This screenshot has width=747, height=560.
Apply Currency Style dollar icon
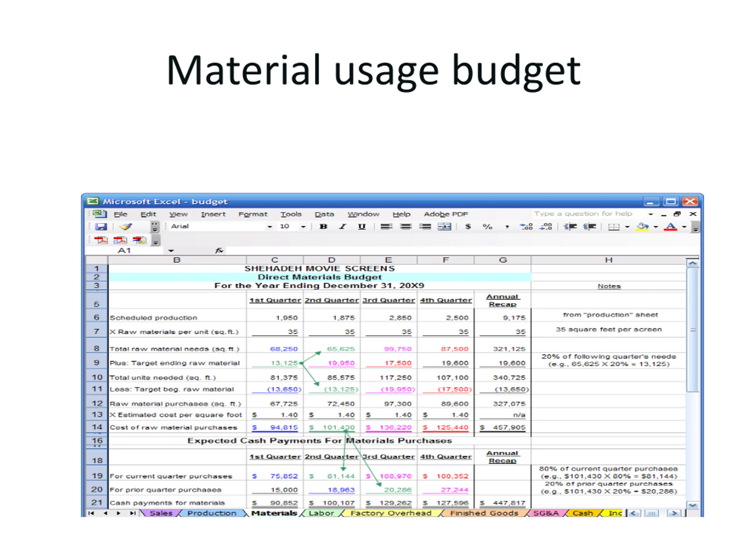pyautogui.click(x=468, y=227)
